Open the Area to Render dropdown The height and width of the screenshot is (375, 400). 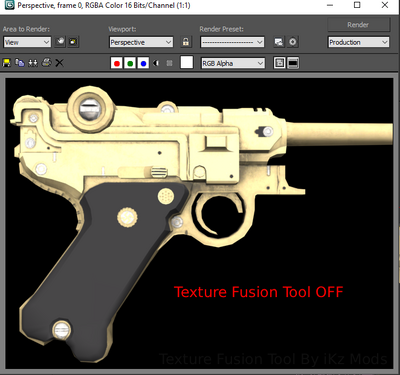click(x=27, y=42)
